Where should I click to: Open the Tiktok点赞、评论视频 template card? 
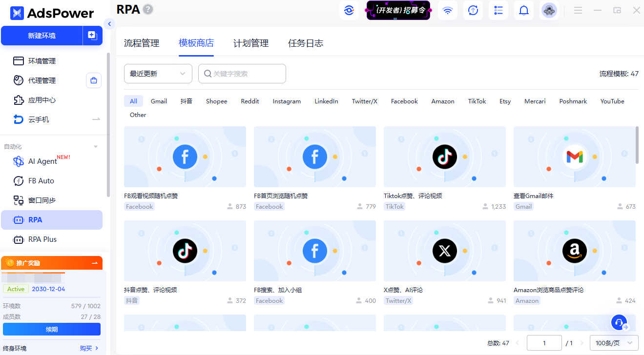[445, 168]
